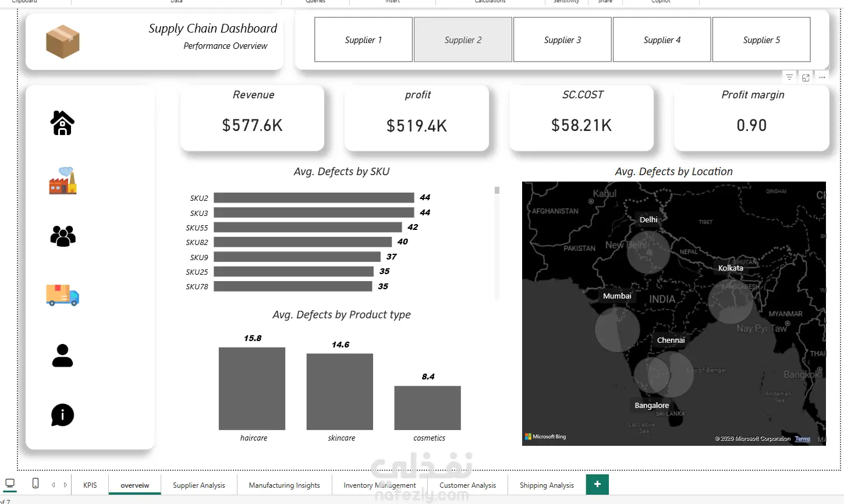Click the focus mode icon on visual

806,77
